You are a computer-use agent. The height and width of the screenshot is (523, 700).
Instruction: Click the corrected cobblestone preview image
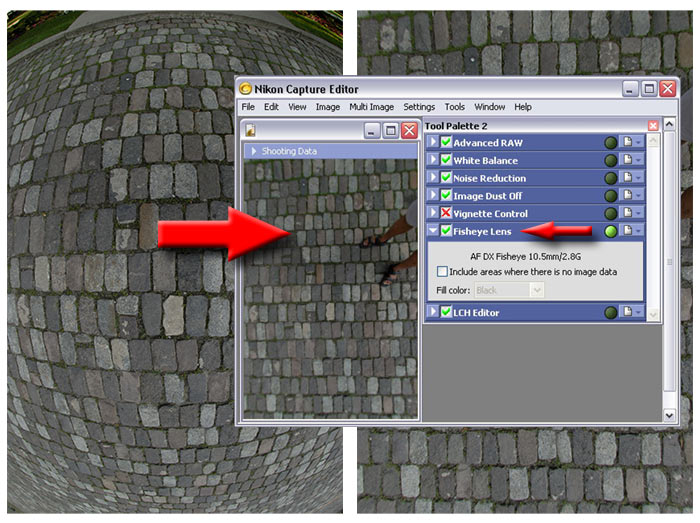[331, 289]
